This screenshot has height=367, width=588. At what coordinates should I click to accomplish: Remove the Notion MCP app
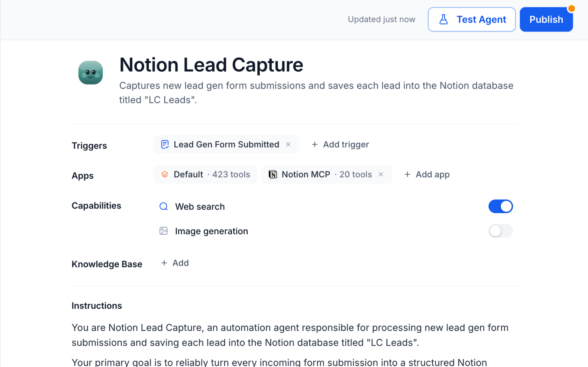[381, 174]
